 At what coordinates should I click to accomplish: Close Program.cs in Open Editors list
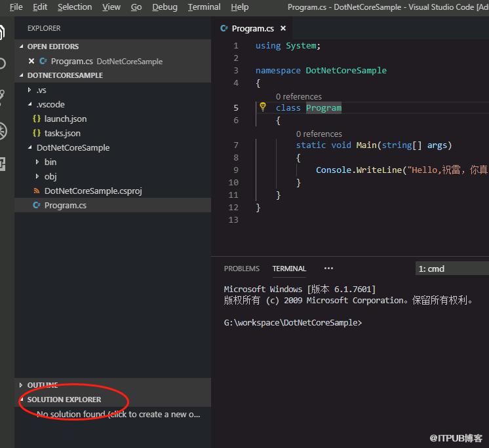(31, 61)
